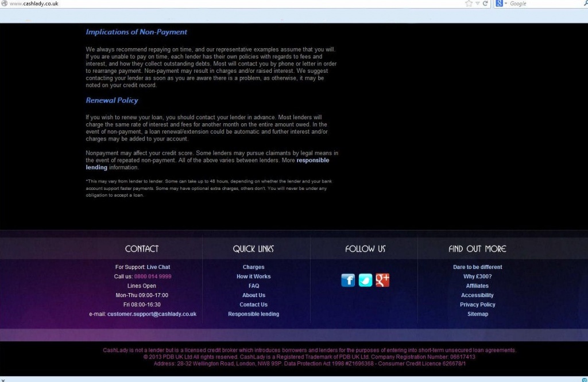Open the CashLady Twitter icon
This screenshot has height=382, width=588.
pos(365,280)
